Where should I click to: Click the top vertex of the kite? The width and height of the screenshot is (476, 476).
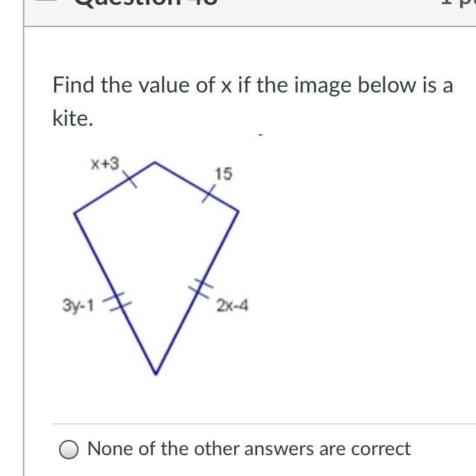point(154,163)
